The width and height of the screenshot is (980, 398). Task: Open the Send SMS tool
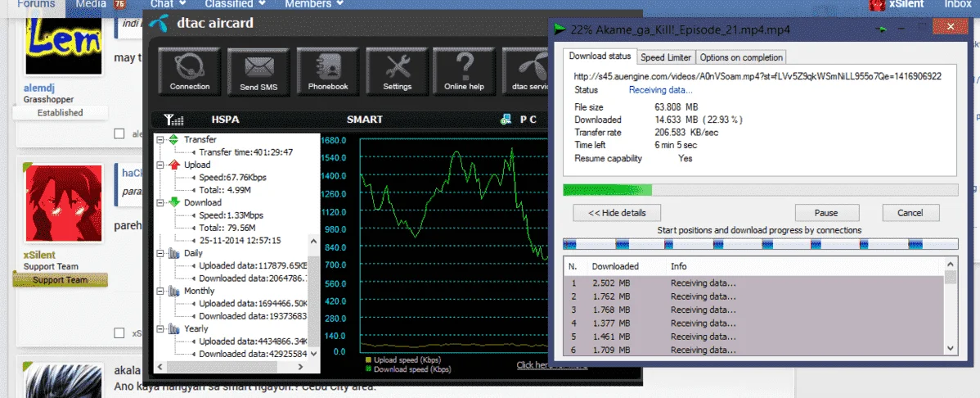click(258, 73)
